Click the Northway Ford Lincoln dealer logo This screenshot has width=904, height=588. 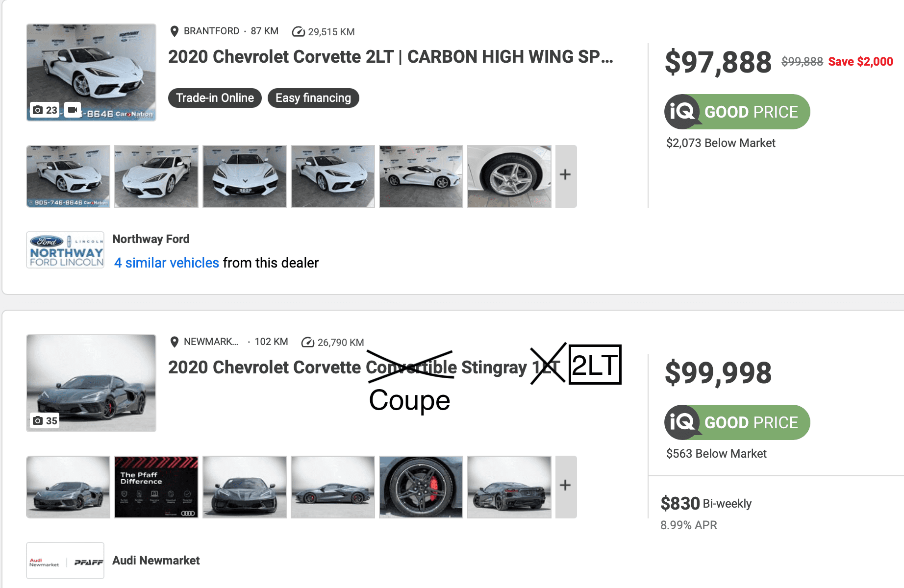pos(65,250)
